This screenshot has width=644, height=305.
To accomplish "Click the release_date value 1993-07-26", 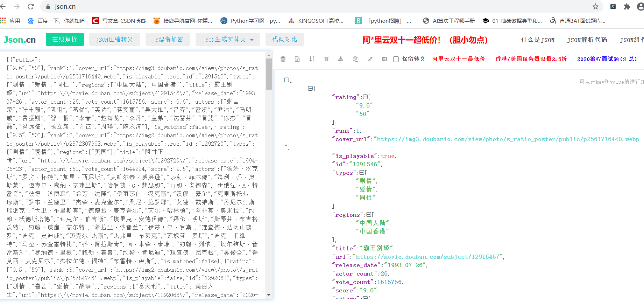I will pyautogui.click(x=405, y=265).
